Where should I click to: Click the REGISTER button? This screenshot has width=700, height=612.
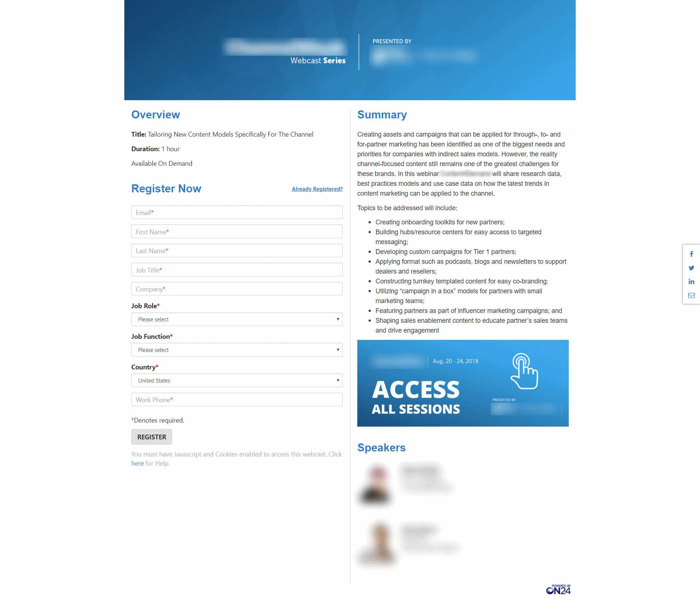151,436
